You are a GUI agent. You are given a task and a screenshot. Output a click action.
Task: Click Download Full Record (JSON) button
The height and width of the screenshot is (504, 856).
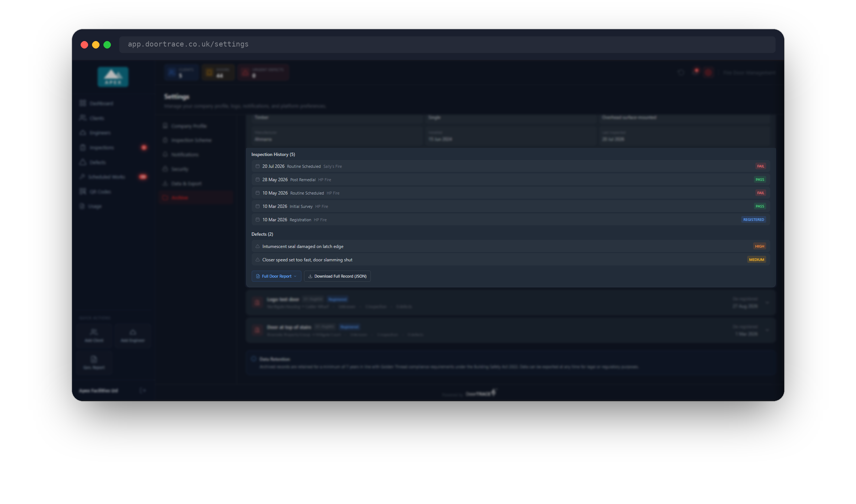337,276
